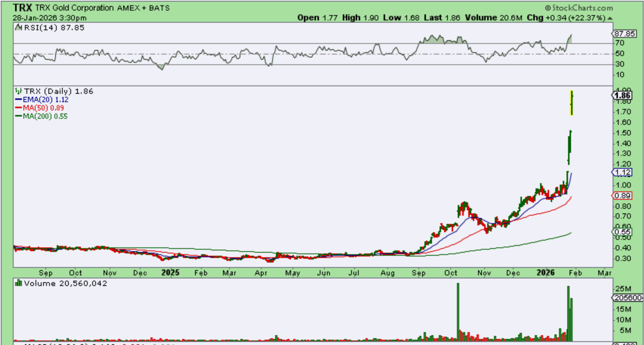The width and height of the screenshot is (644, 345).
Task: Click the blue 1.12 EMA price tag
Action: click(x=622, y=172)
